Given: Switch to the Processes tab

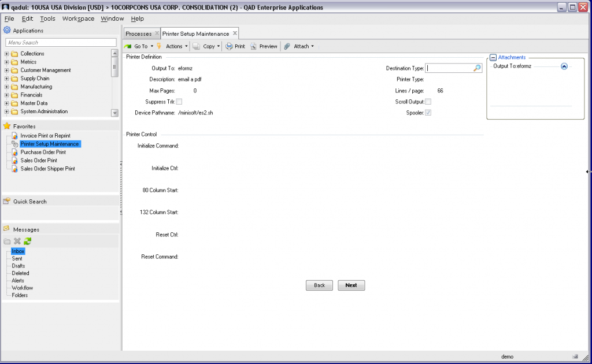Looking at the screenshot, I should [138, 33].
